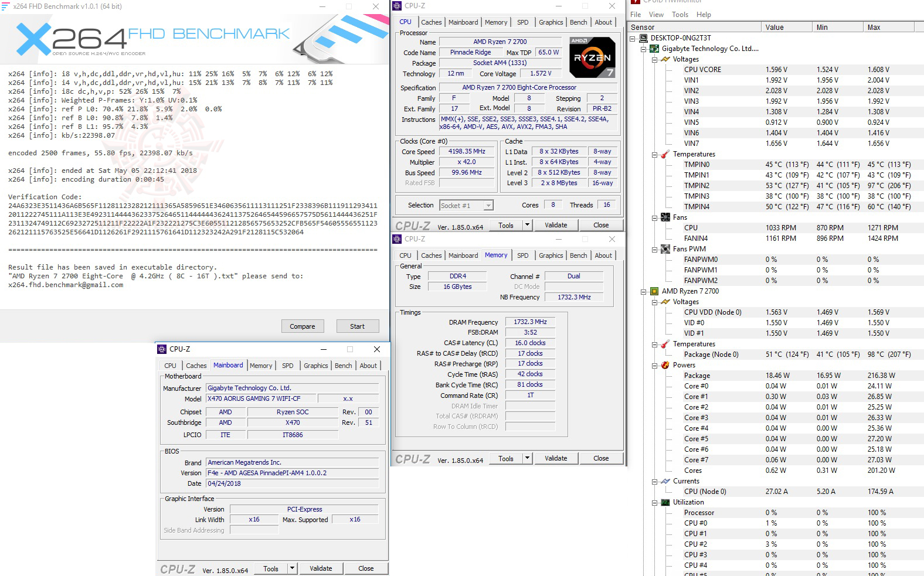Click Tools button in Mainboard CPU-Z window

pos(271,568)
